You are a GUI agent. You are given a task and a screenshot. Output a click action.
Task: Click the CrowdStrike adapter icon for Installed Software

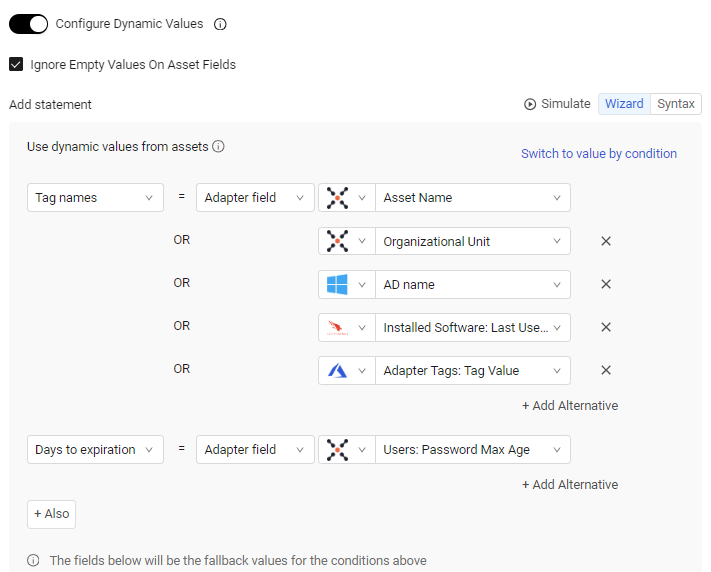pos(337,327)
